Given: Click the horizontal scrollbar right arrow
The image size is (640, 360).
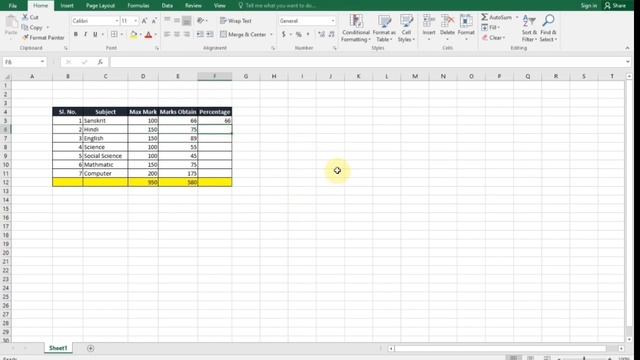Looking at the screenshot, I should pyautogui.click(x=621, y=349).
